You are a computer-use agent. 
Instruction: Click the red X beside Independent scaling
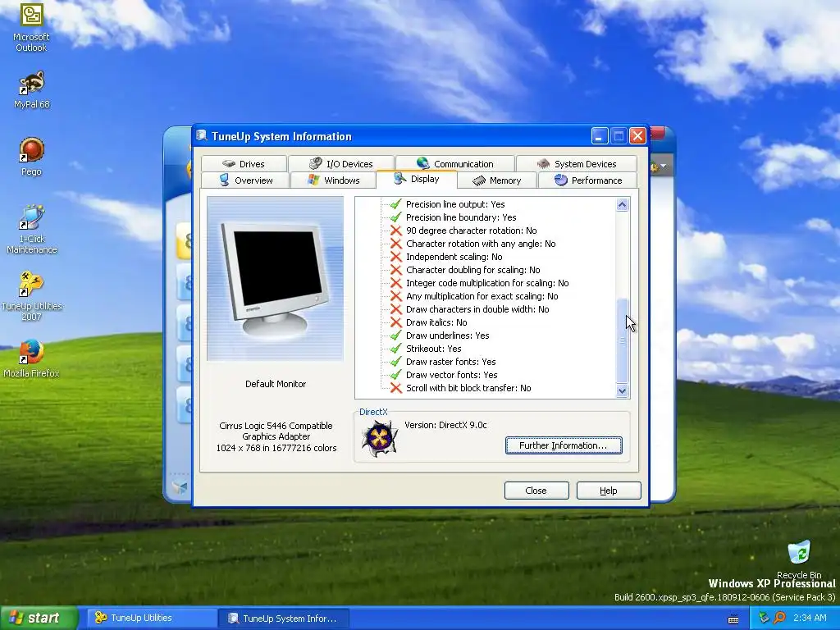pos(396,257)
